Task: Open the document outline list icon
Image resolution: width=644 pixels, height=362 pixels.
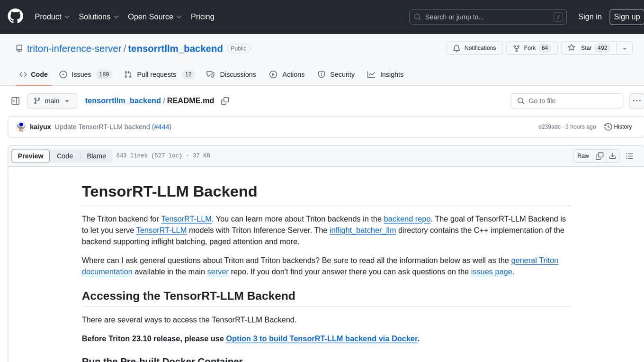Action: pyautogui.click(x=629, y=156)
